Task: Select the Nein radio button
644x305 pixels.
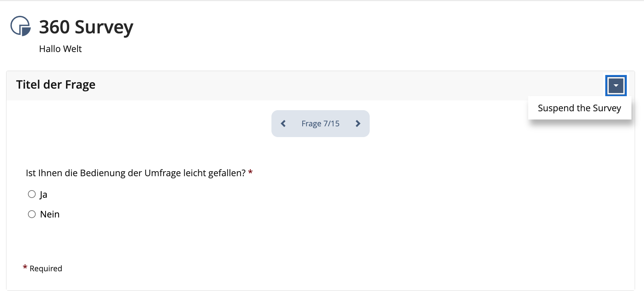Action: [32, 214]
